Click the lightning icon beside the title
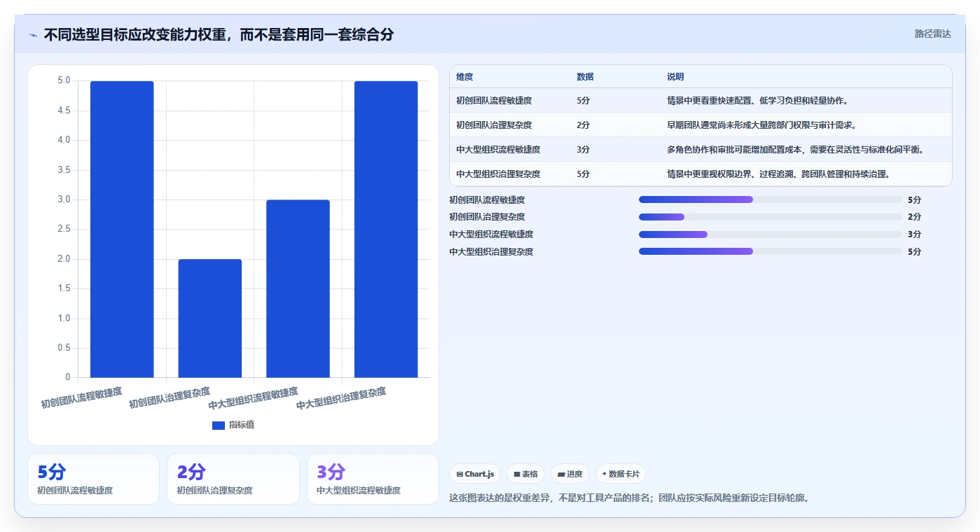This screenshot has width=980, height=532. [34, 35]
